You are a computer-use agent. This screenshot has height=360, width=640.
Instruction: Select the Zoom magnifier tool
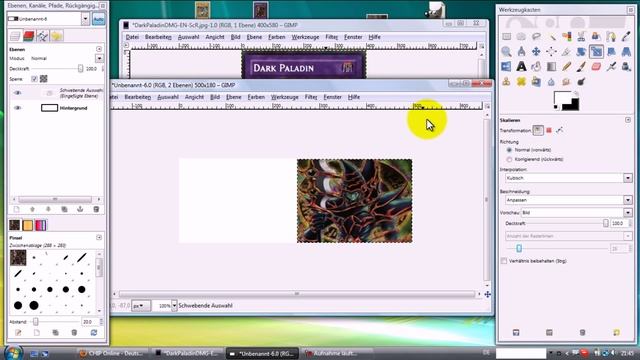click(507, 51)
